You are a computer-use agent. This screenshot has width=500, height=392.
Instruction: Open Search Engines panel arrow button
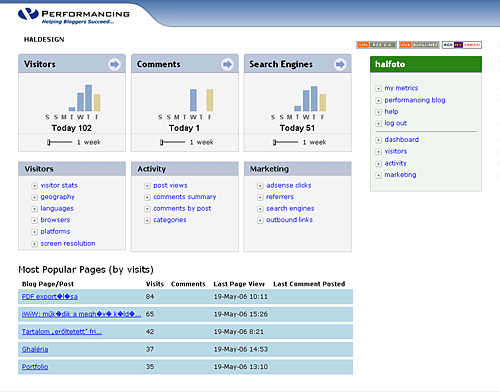tap(340, 64)
